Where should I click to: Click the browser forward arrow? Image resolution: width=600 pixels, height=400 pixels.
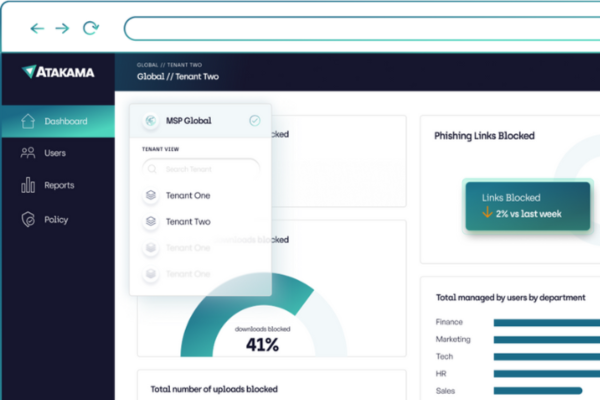coord(62,28)
